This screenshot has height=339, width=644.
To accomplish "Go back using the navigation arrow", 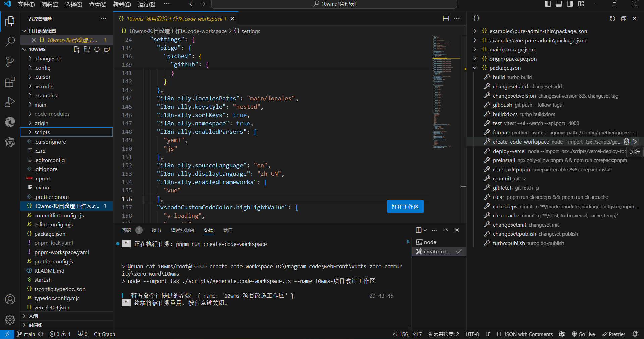I will (192, 4).
